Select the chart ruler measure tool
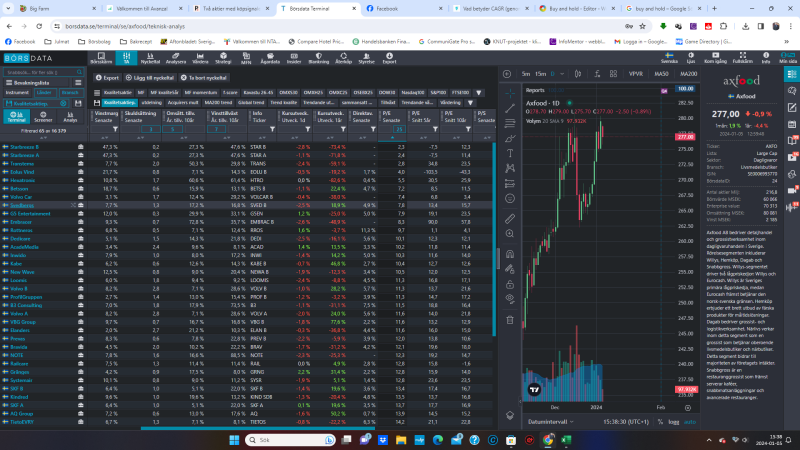Screen dimensions: 800x450 (510, 218)
